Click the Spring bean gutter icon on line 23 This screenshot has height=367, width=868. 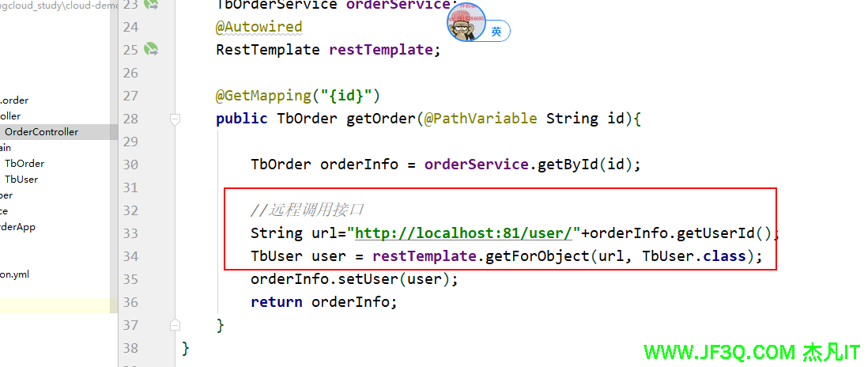coord(151,5)
